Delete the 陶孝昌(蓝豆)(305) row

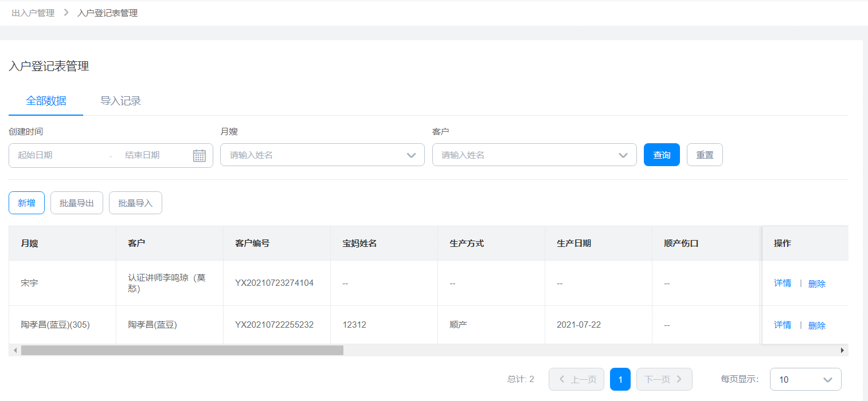point(817,325)
